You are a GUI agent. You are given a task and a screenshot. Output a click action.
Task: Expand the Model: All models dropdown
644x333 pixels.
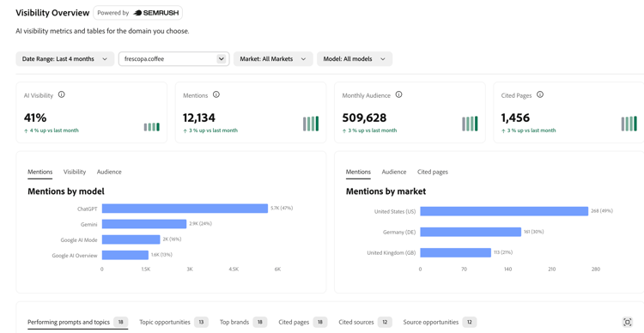click(355, 58)
